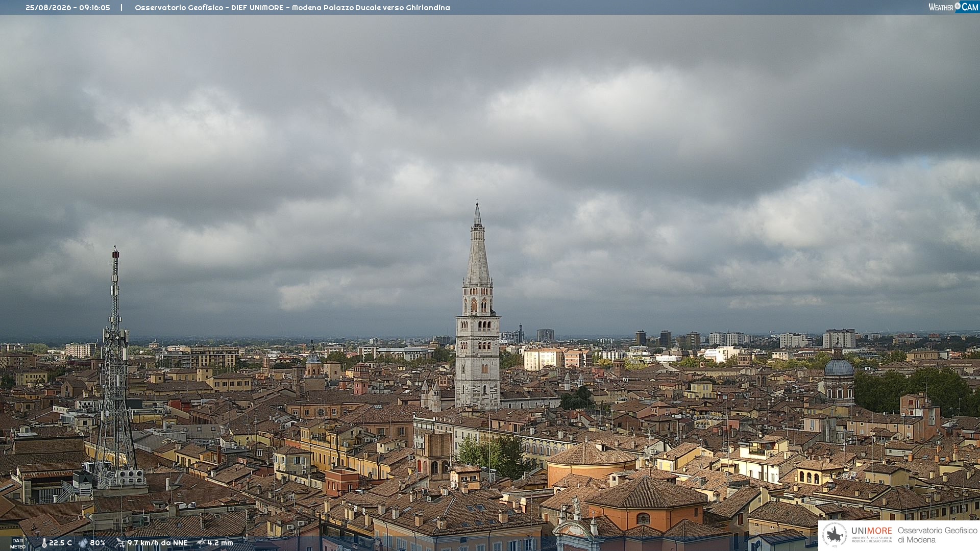Open the DATI METEO label

[18, 544]
